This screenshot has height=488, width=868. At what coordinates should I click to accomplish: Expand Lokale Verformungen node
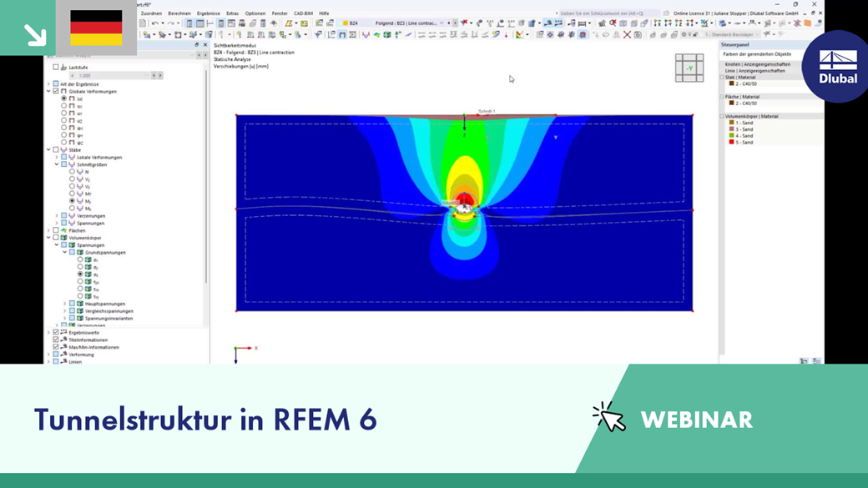57,157
